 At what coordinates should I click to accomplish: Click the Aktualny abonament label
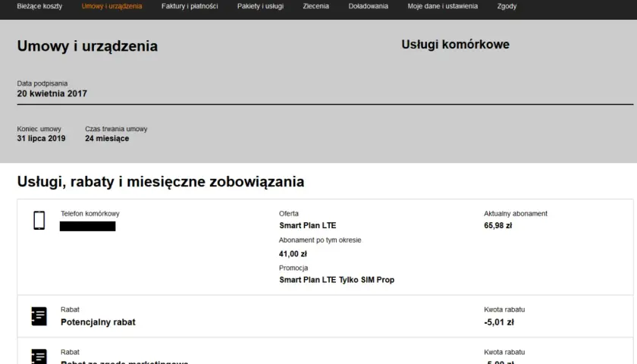(x=516, y=213)
